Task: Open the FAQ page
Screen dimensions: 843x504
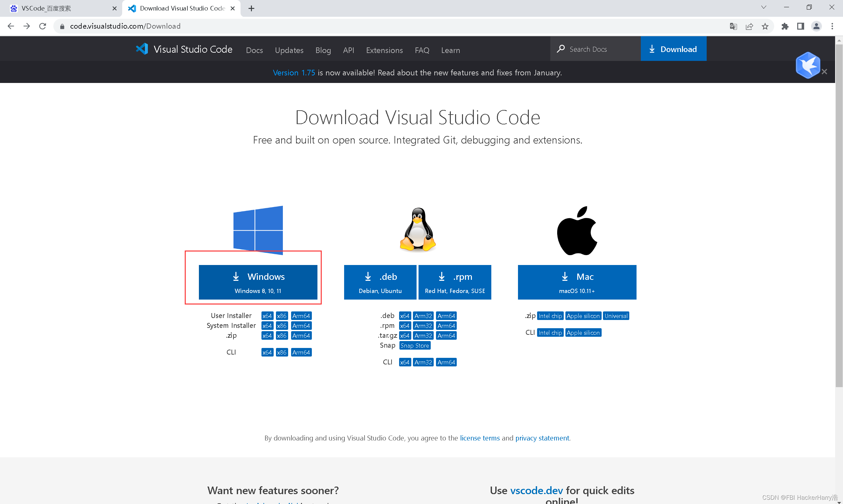Action: point(422,50)
